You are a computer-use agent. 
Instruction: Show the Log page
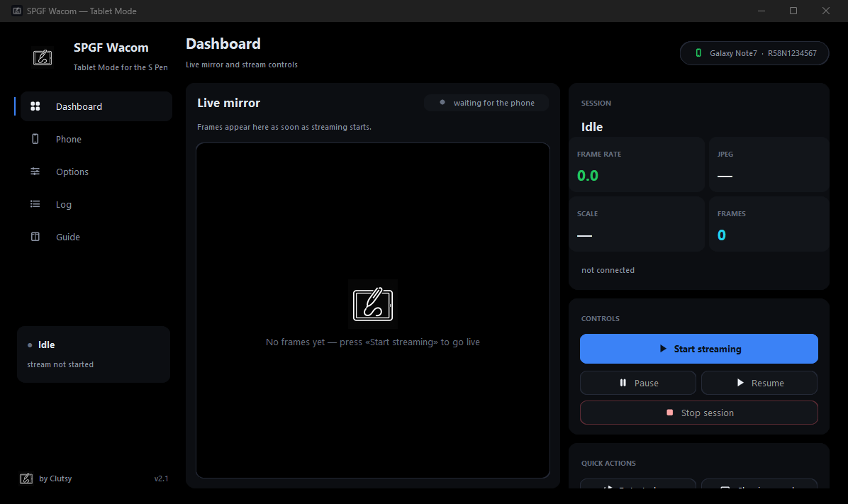96,204
